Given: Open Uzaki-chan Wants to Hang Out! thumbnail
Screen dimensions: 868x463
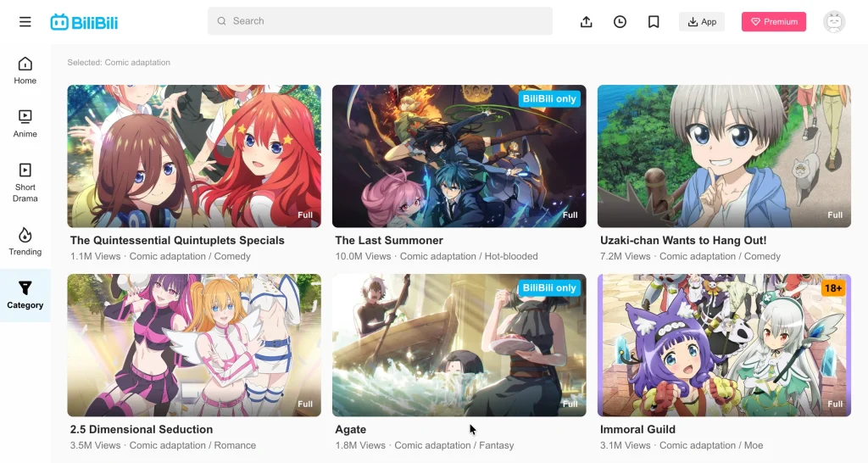Looking at the screenshot, I should 724,156.
